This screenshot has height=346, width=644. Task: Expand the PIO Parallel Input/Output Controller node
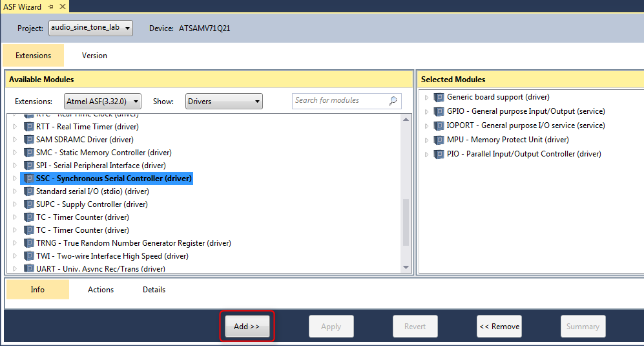(x=426, y=155)
